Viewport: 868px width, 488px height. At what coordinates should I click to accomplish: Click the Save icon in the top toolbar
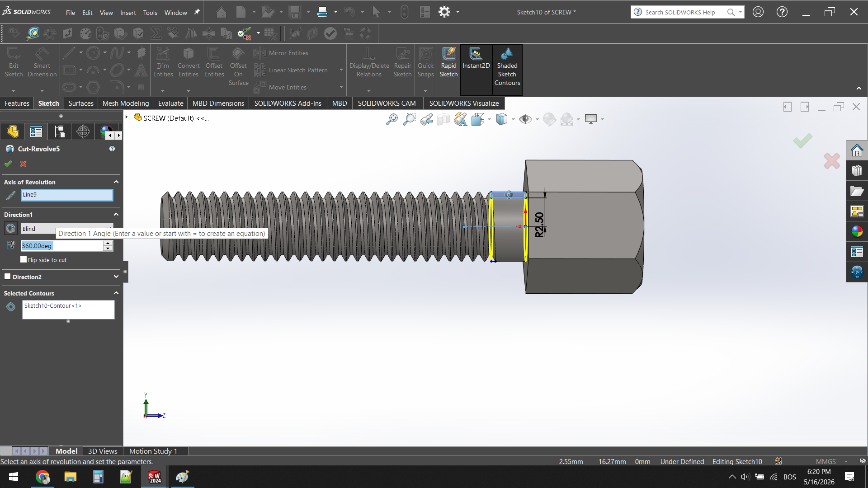295,12
